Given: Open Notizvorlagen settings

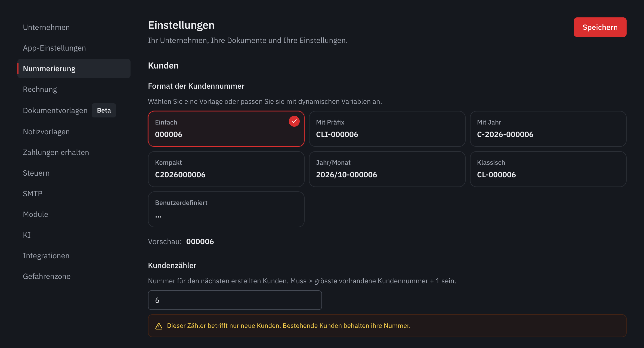Looking at the screenshot, I should pyautogui.click(x=74, y=132).
